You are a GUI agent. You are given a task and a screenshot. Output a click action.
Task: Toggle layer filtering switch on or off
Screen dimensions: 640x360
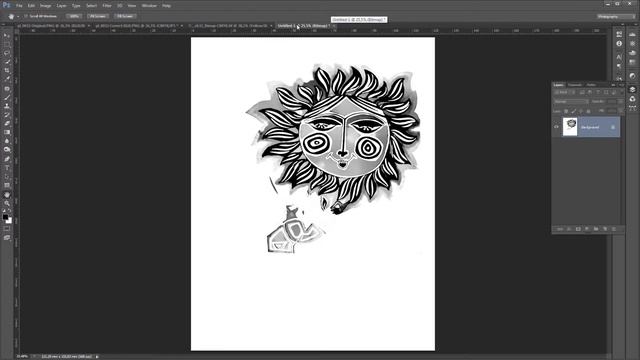[621, 93]
